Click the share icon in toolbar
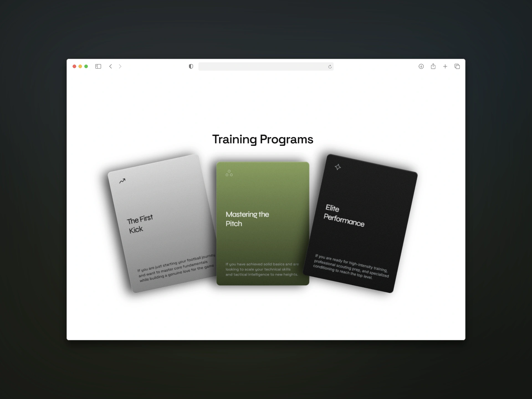Viewport: 532px width, 399px height. pos(433,66)
